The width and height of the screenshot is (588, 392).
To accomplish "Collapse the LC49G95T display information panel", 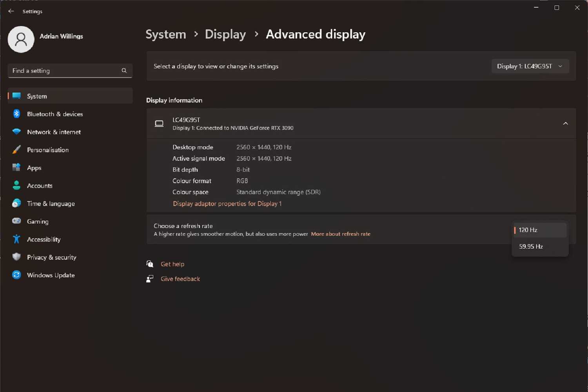I will [x=565, y=124].
